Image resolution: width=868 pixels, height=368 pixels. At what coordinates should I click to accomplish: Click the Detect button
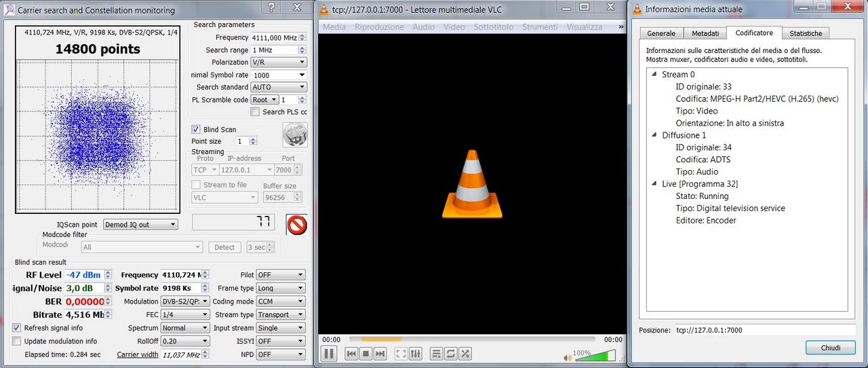coord(224,247)
